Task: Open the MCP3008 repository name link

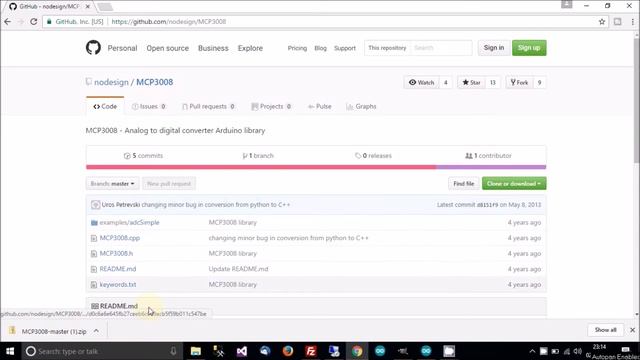Action: (x=155, y=82)
